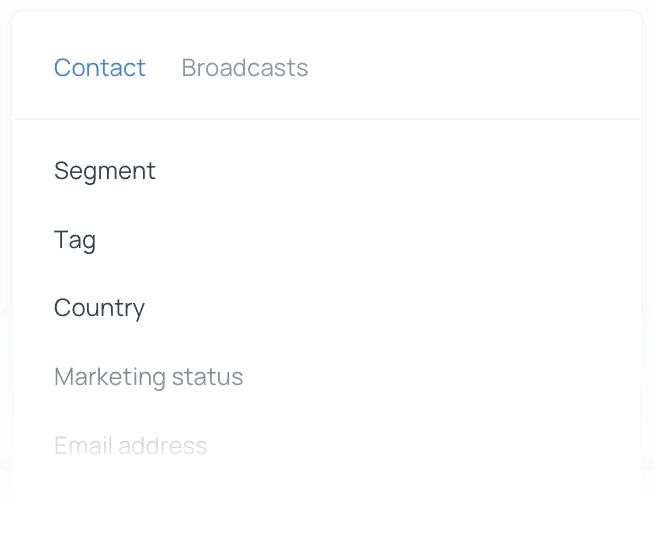Viewport: 654px width, 543px height.
Task: Filter contacts by Tag
Action: pos(75,240)
